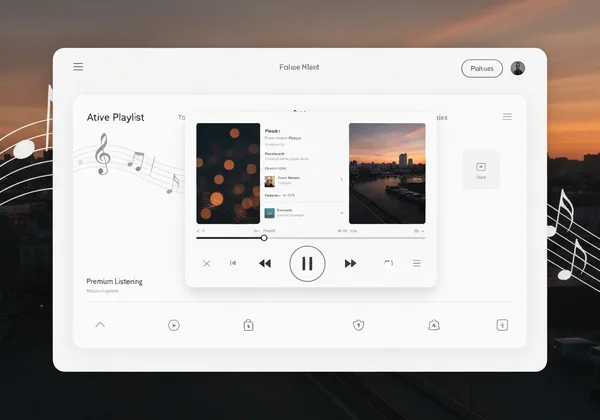Expand the bottom bar up chevron
The width and height of the screenshot is (600, 420).
[x=100, y=324]
